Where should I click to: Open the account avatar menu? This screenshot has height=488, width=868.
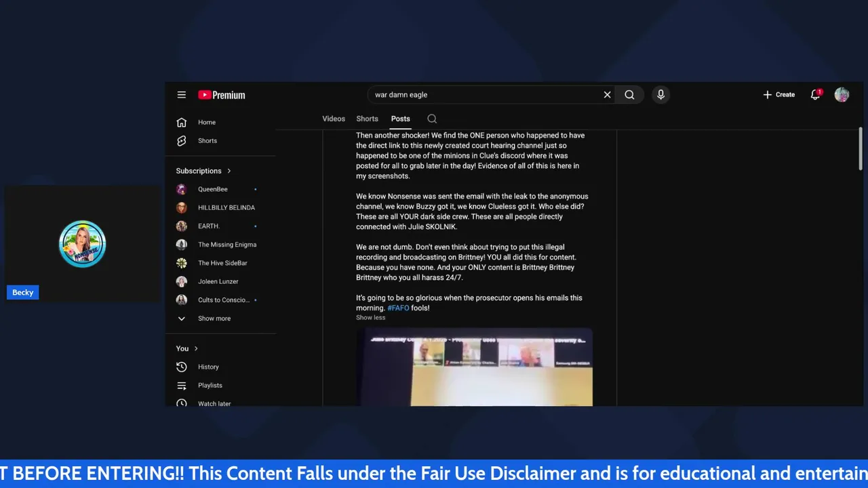(842, 95)
